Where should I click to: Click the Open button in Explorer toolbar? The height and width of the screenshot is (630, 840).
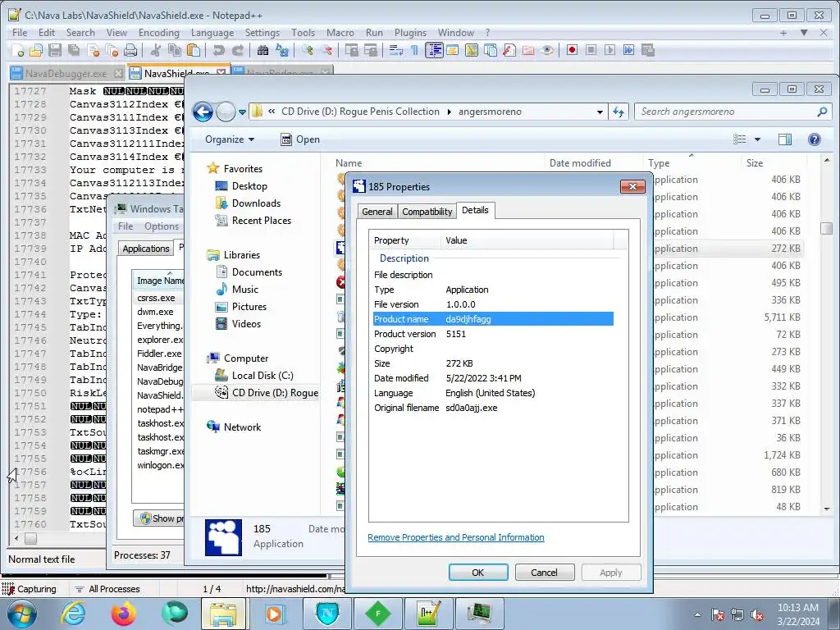(x=300, y=139)
